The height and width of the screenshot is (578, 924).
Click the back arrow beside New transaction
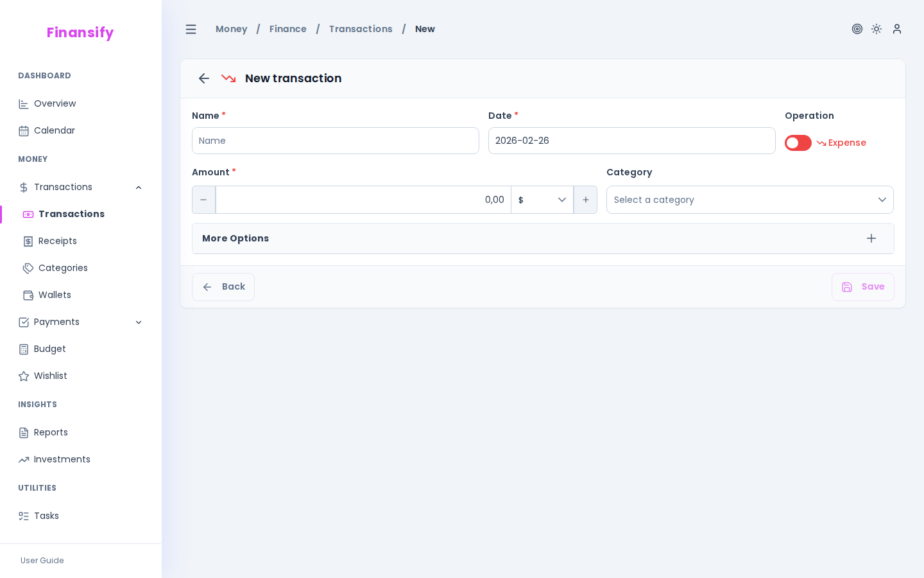coord(203,78)
